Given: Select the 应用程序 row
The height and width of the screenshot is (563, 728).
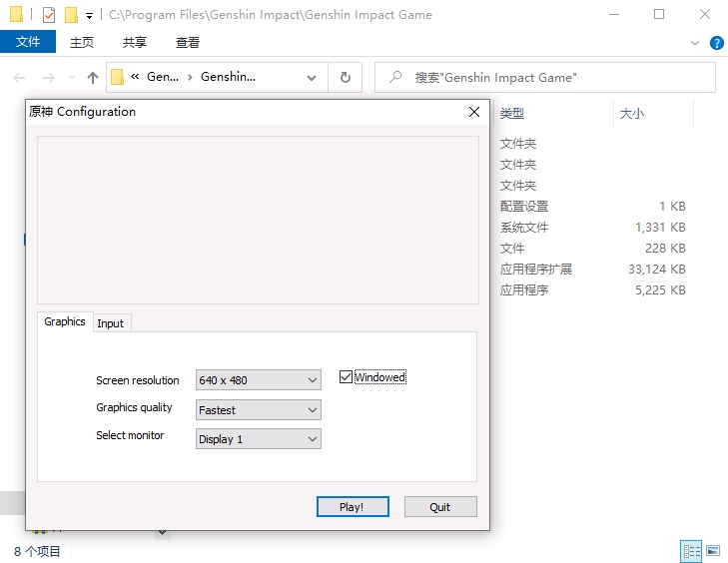Looking at the screenshot, I should (592, 290).
